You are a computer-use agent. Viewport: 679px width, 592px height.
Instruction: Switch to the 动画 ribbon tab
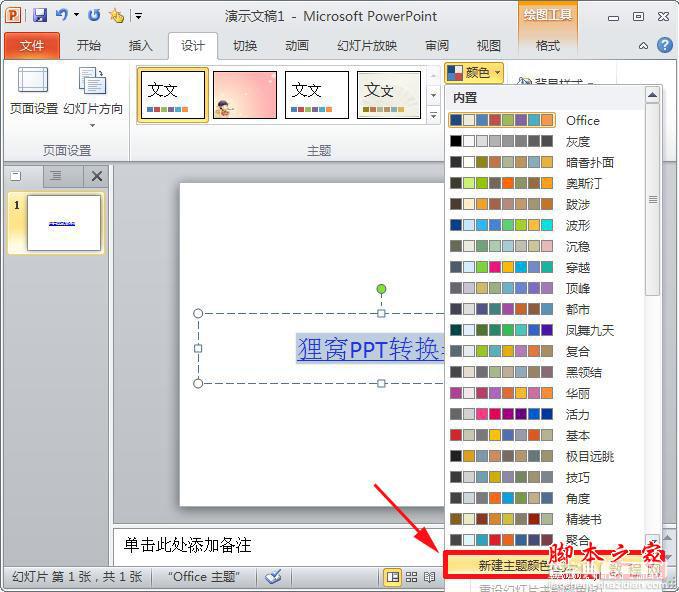pos(297,45)
